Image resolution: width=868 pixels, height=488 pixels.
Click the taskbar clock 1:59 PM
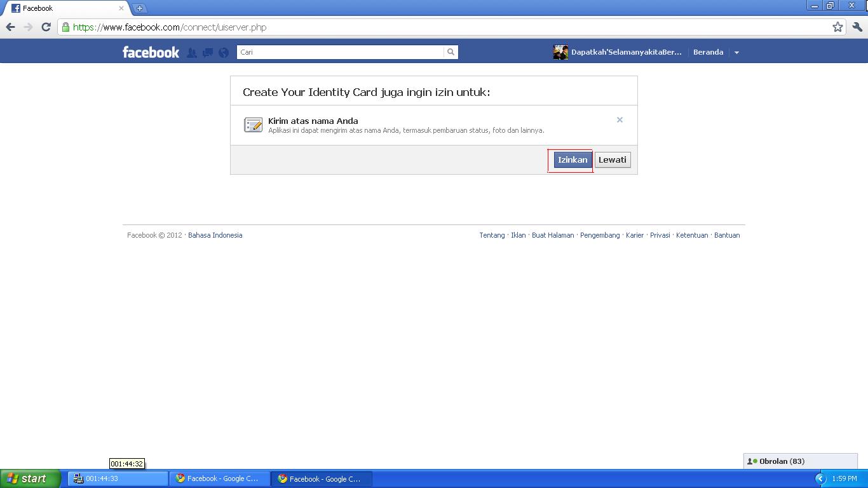(844, 478)
